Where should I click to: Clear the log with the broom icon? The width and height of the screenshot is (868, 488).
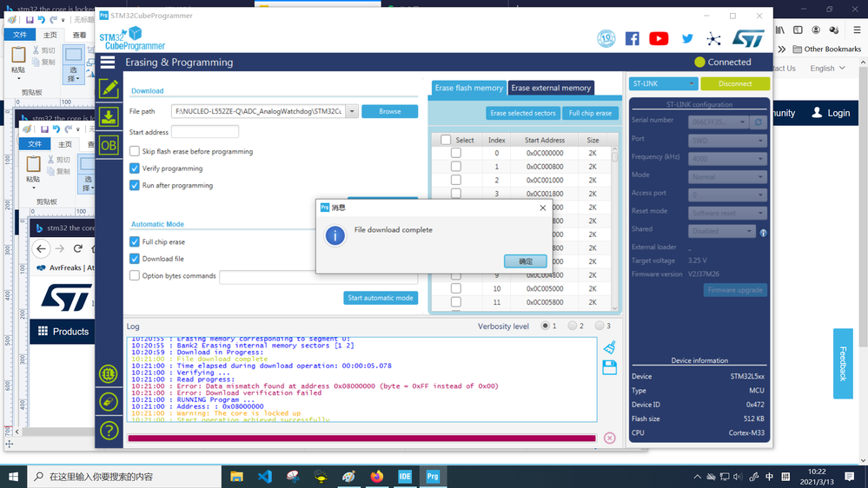click(x=609, y=347)
